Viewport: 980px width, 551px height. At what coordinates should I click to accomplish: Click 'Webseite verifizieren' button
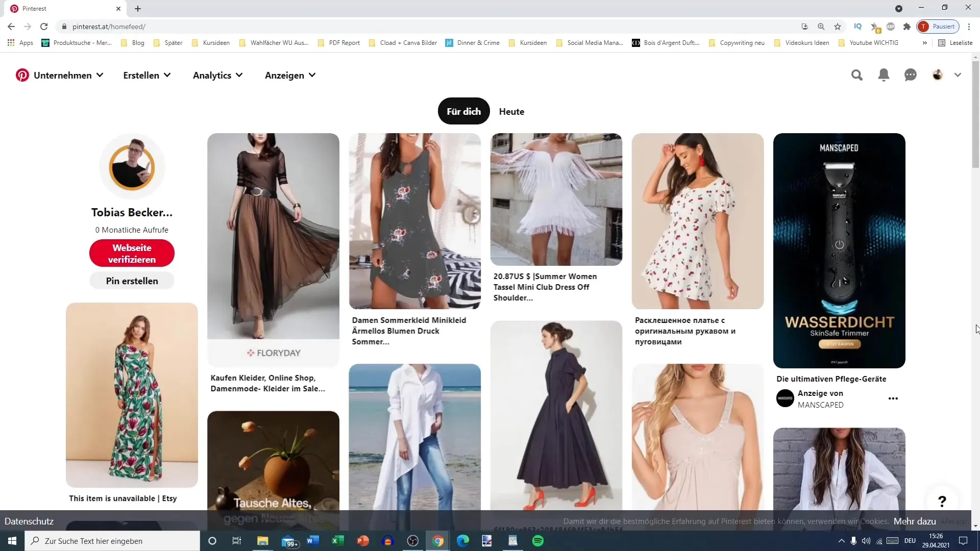pyautogui.click(x=132, y=254)
